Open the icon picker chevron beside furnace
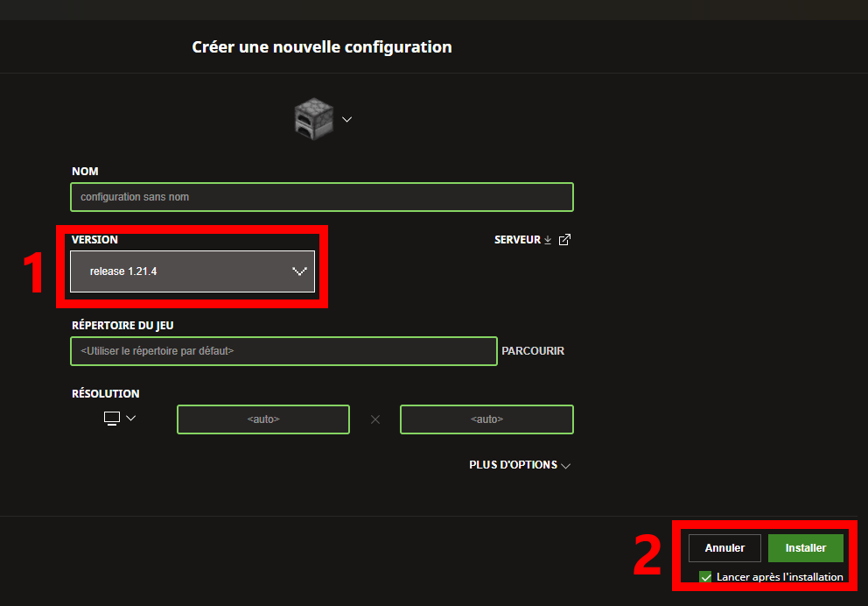This screenshot has width=868, height=606. point(347,119)
